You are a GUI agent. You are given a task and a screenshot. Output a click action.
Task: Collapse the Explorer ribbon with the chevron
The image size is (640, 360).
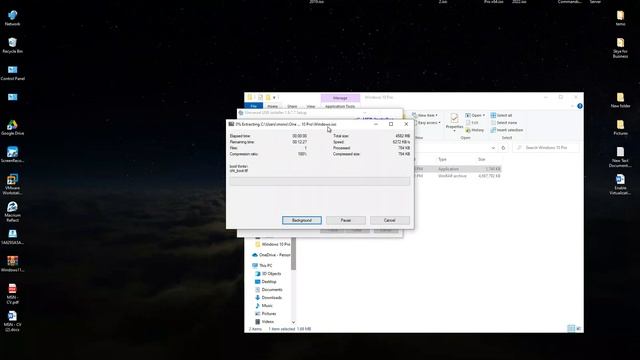[x=572, y=106]
